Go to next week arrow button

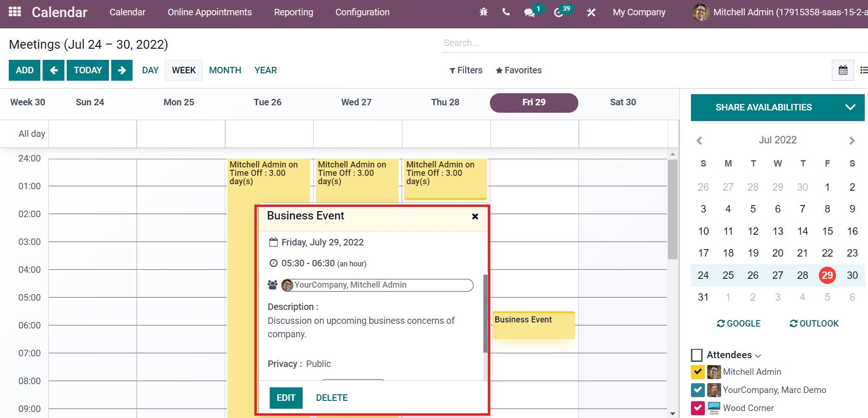tap(122, 70)
